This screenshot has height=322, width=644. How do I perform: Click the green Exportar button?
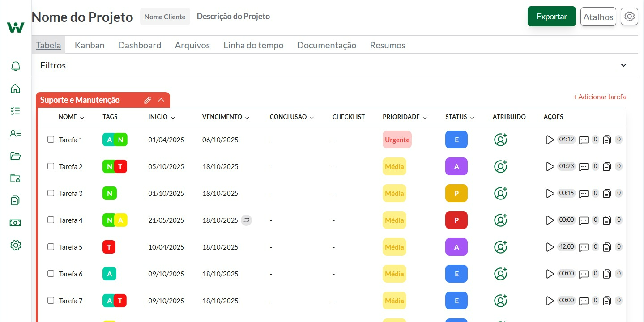click(x=551, y=16)
